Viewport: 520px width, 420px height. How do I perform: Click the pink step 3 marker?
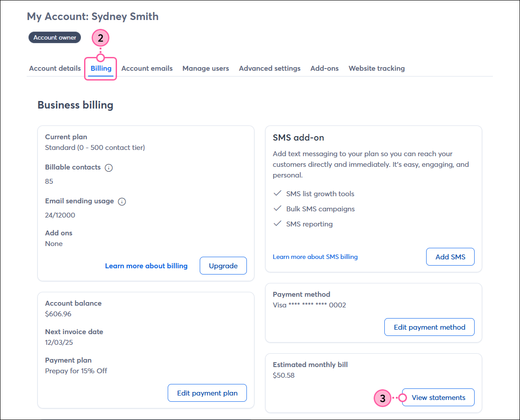click(x=382, y=398)
